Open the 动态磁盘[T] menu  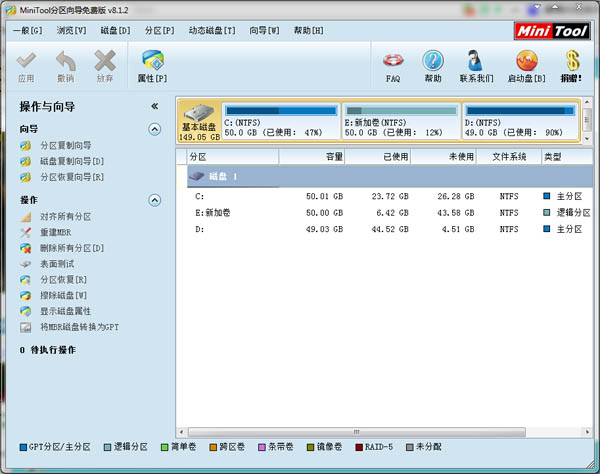(212, 31)
